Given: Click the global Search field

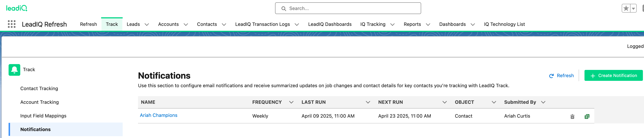Looking at the screenshot, I should point(348,9).
